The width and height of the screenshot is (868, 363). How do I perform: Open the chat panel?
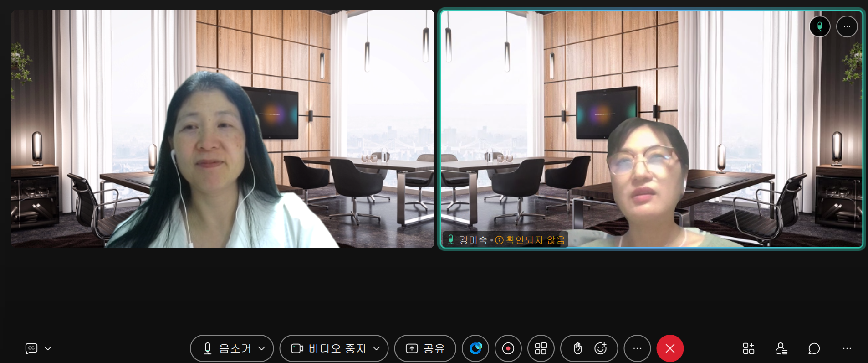click(814, 348)
